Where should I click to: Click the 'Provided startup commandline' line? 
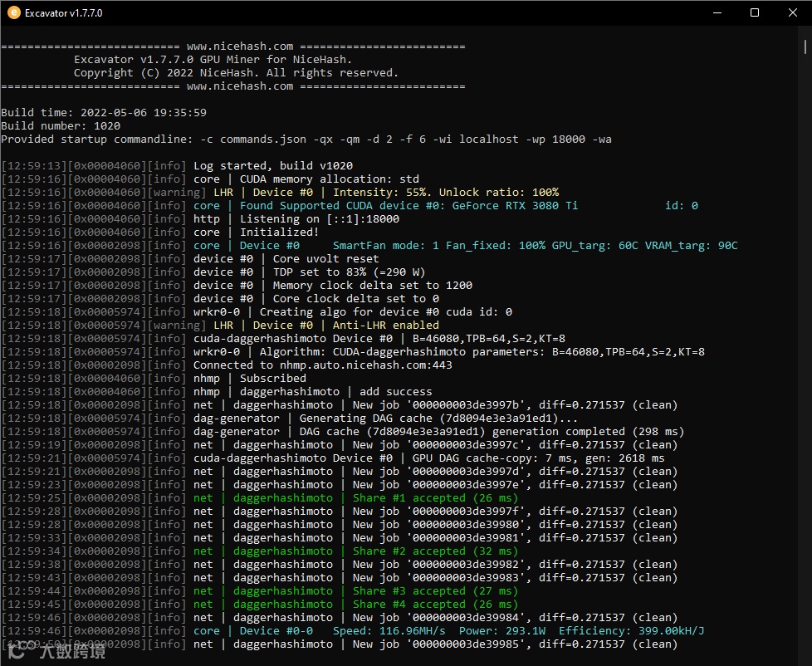[306, 140]
